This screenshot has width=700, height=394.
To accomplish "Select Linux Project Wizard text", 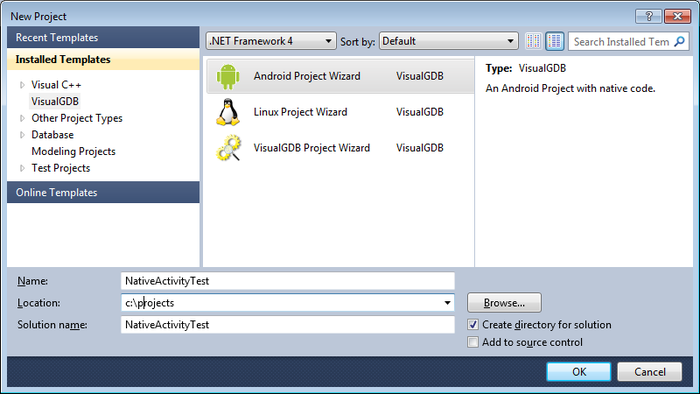I will pyautogui.click(x=300, y=112).
